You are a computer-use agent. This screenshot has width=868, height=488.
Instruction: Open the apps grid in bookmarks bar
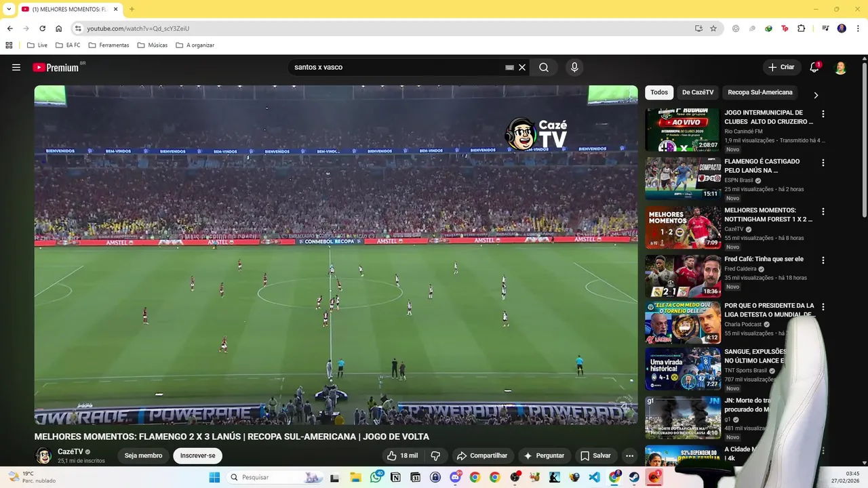(x=9, y=45)
